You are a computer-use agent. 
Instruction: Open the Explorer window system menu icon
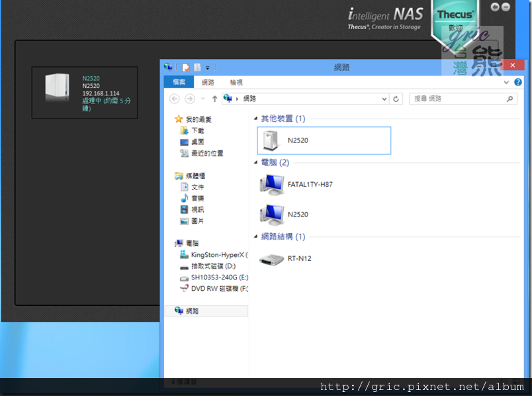(x=168, y=67)
